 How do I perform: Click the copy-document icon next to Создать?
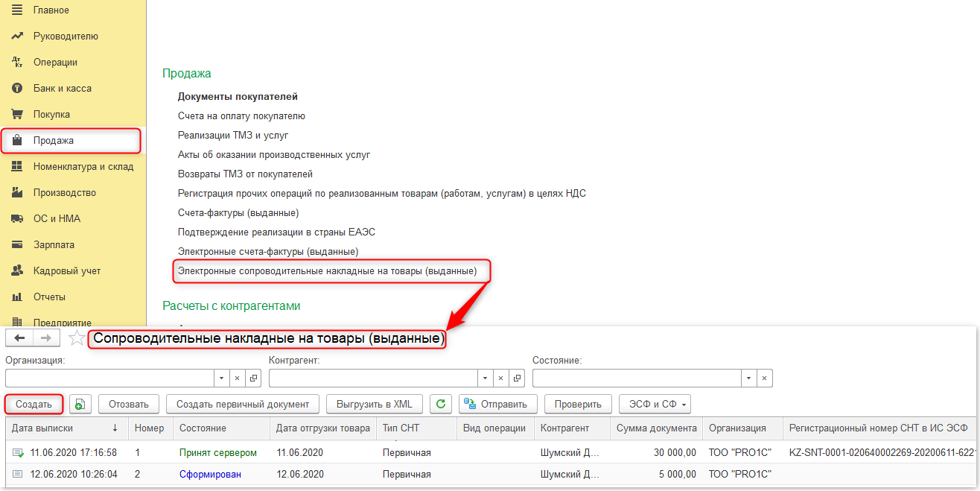(80, 404)
